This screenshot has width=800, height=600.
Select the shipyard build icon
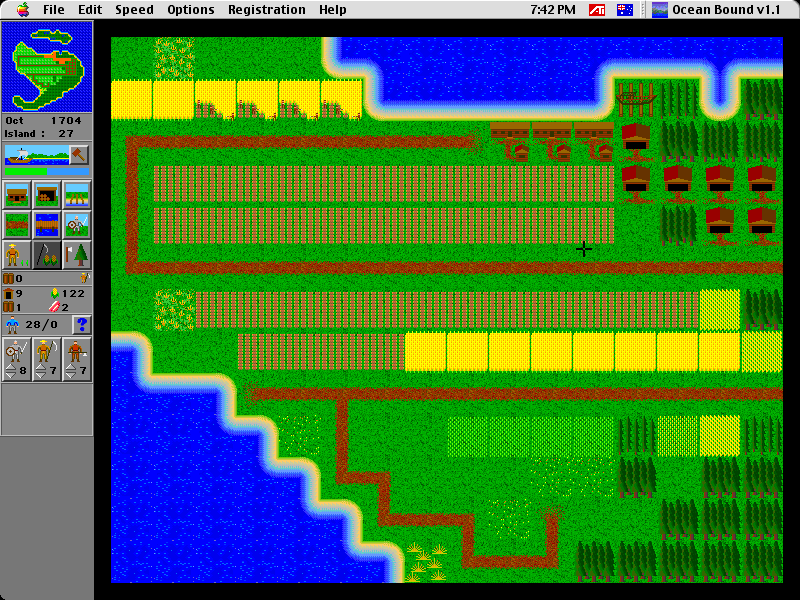tap(77, 194)
